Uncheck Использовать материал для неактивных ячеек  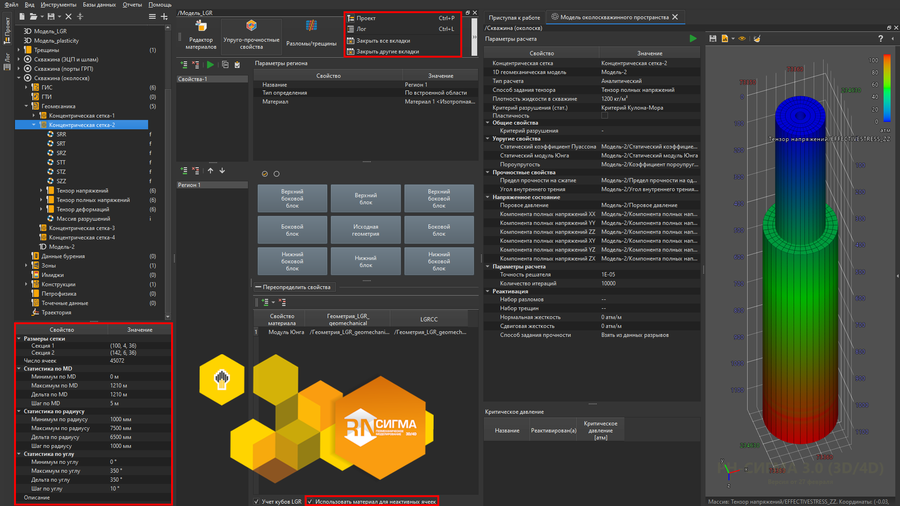[310, 501]
